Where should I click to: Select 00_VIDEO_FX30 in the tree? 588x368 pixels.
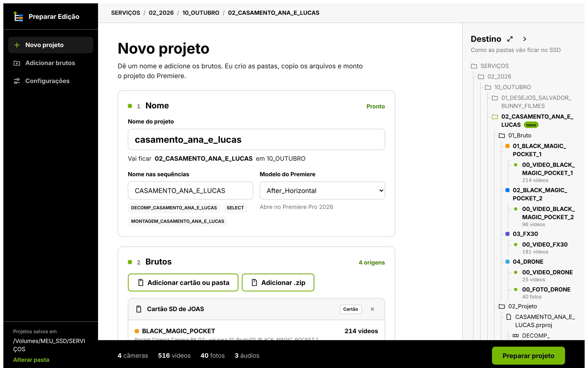coord(545,244)
